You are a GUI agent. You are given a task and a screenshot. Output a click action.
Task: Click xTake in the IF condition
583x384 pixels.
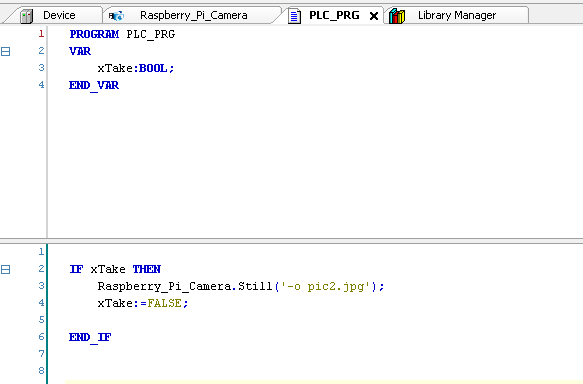click(108, 269)
